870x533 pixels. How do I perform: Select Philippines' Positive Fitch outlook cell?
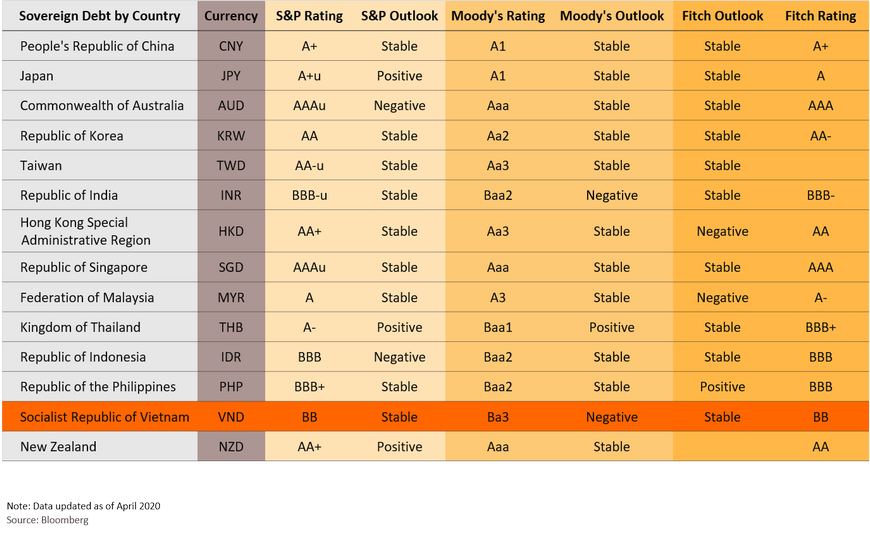click(x=722, y=387)
